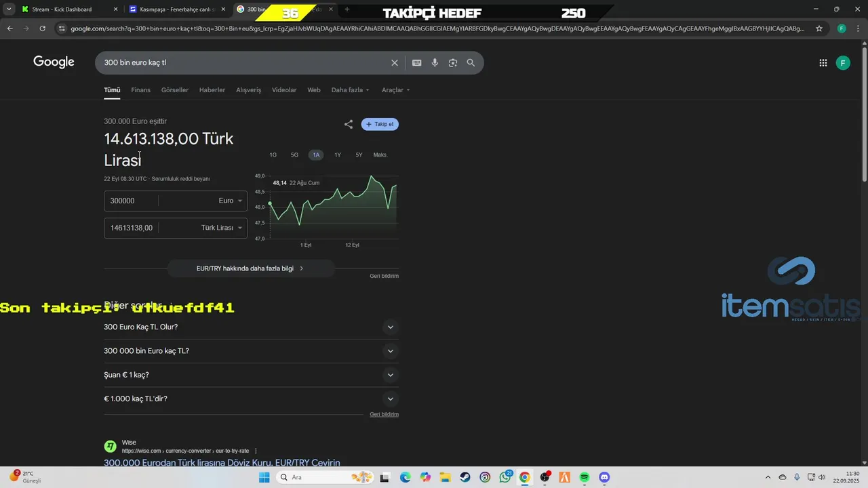Reload the current page
Image resolution: width=868 pixels, height=488 pixels.
pyautogui.click(x=43, y=28)
